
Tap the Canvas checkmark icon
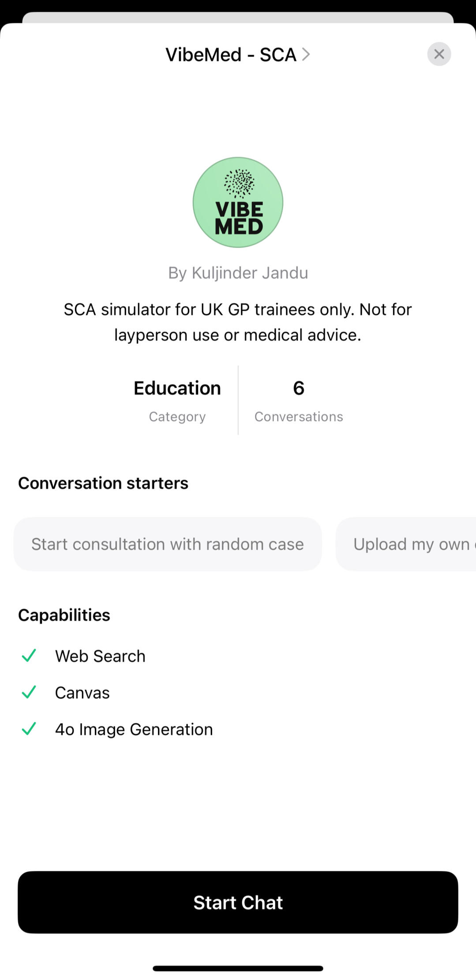29,692
